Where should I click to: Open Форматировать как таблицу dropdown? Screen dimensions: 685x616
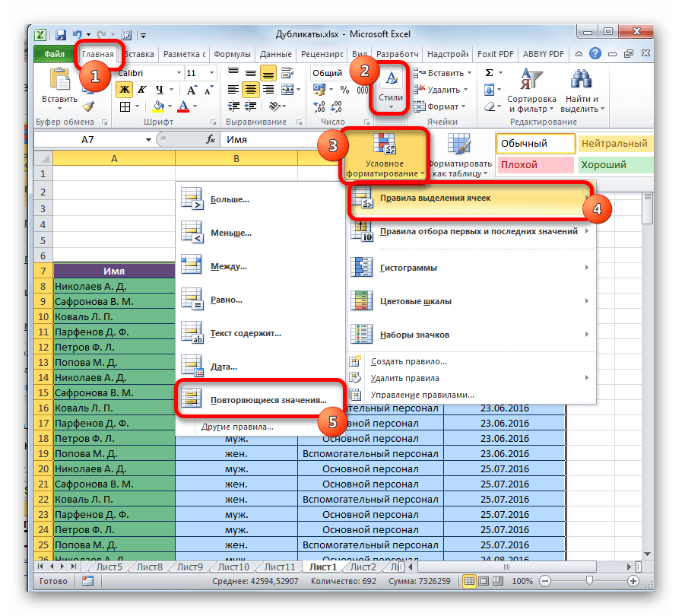pos(460,155)
